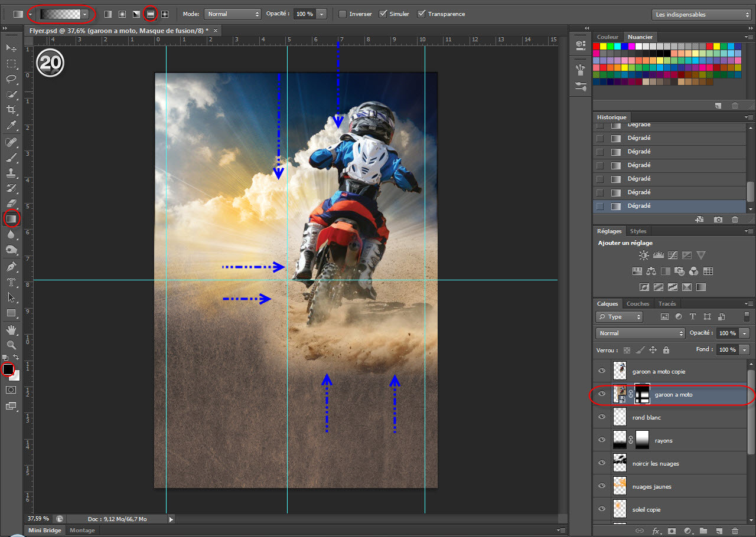The height and width of the screenshot is (537, 756).
Task: Choose the reflected gradient type icon
Action: click(151, 14)
